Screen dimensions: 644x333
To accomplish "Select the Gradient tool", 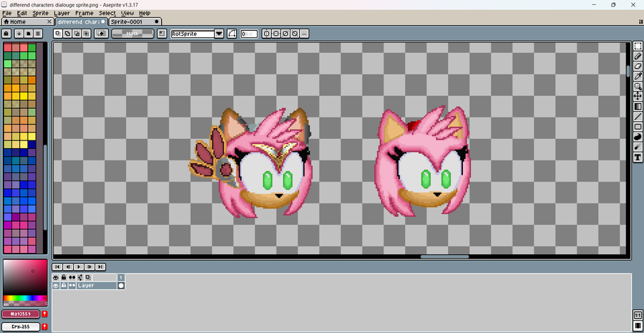I will click(x=638, y=107).
